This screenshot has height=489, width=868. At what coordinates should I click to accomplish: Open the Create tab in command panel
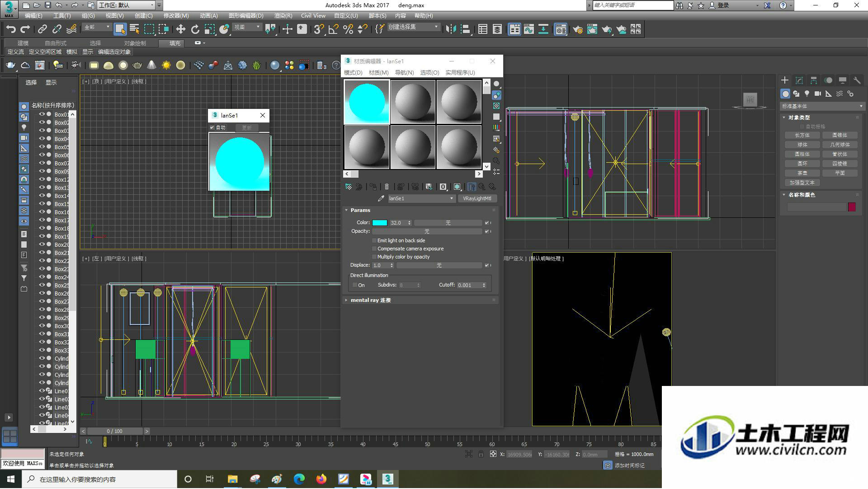click(x=785, y=80)
